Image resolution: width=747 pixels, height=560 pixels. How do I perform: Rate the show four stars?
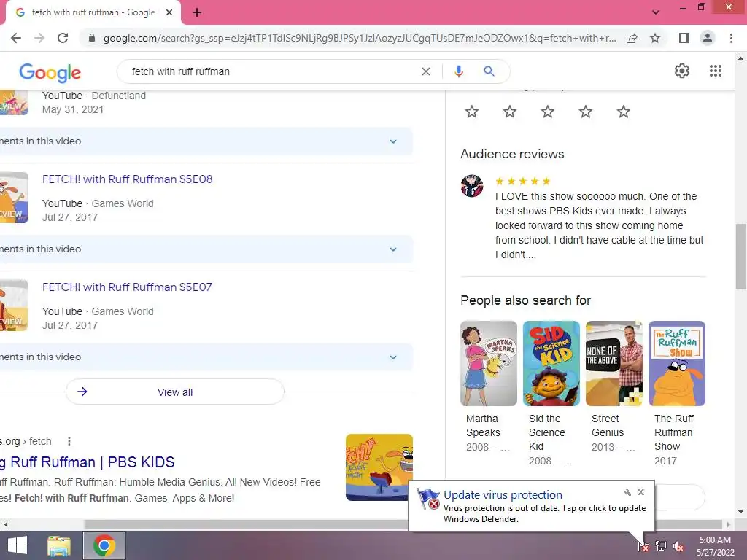(x=586, y=112)
